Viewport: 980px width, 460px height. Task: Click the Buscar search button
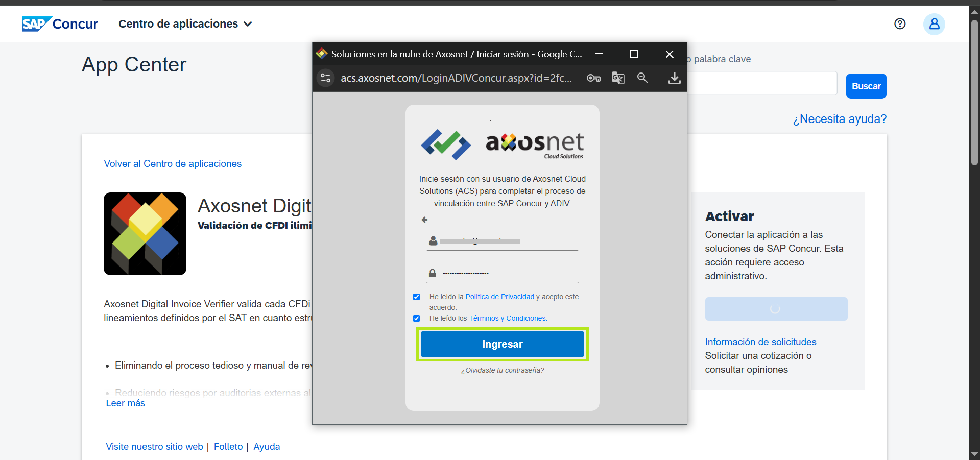(866, 86)
